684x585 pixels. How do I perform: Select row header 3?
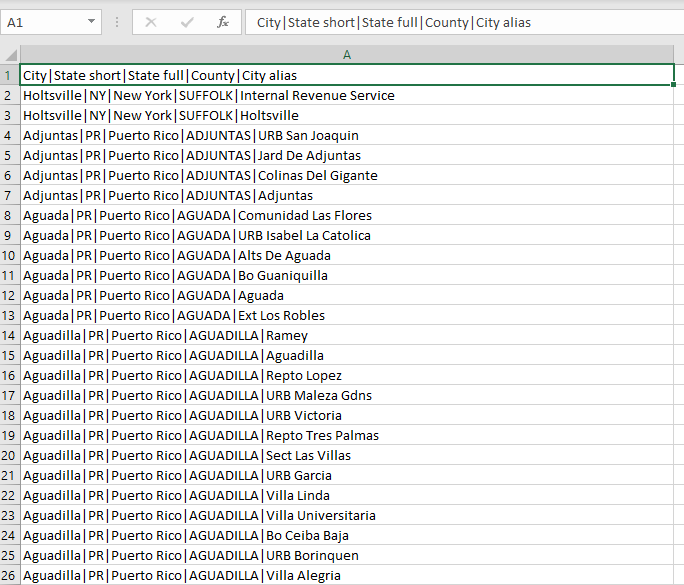tap(10, 115)
